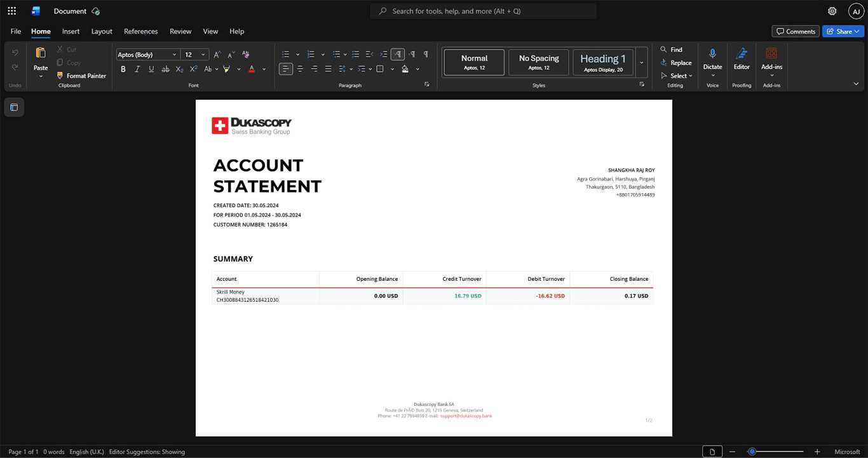
Task: Apply strikethrough formatting
Action: tap(165, 69)
